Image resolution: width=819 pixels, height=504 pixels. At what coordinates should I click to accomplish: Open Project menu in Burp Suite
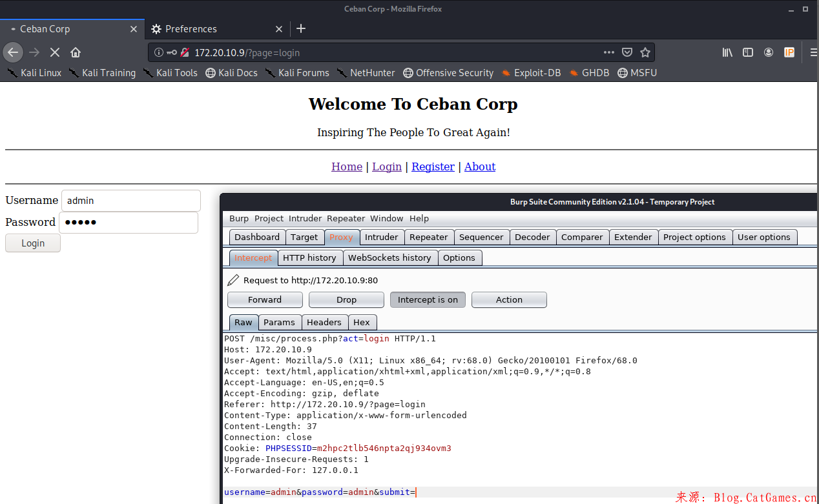click(269, 218)
